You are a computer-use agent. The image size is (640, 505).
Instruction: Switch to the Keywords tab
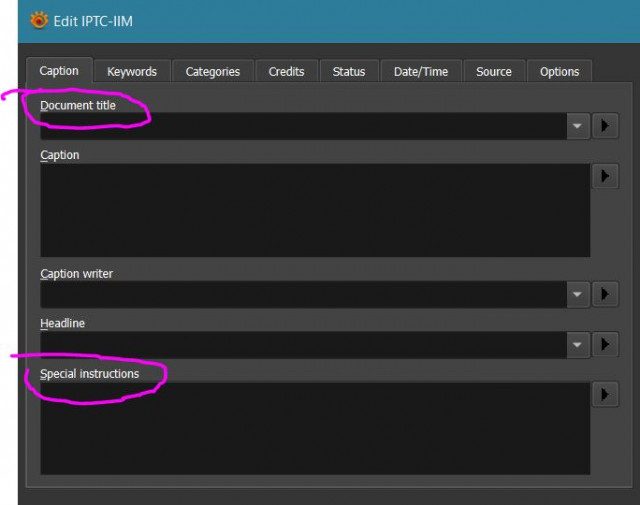click(x=132, y=71)
